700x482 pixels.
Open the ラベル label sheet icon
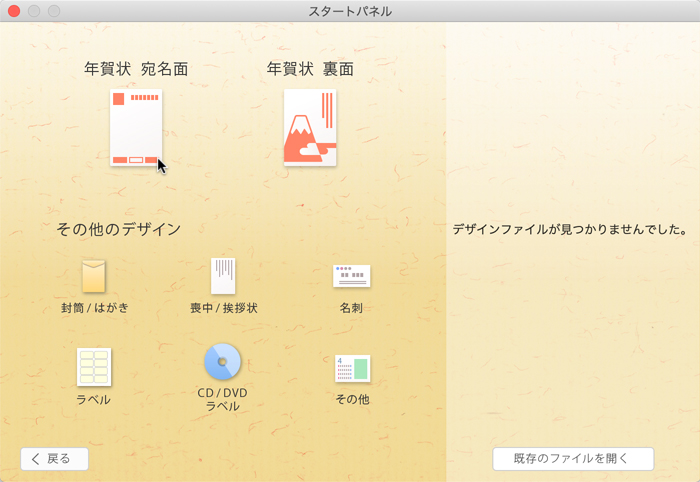click(x=94, y=366)
